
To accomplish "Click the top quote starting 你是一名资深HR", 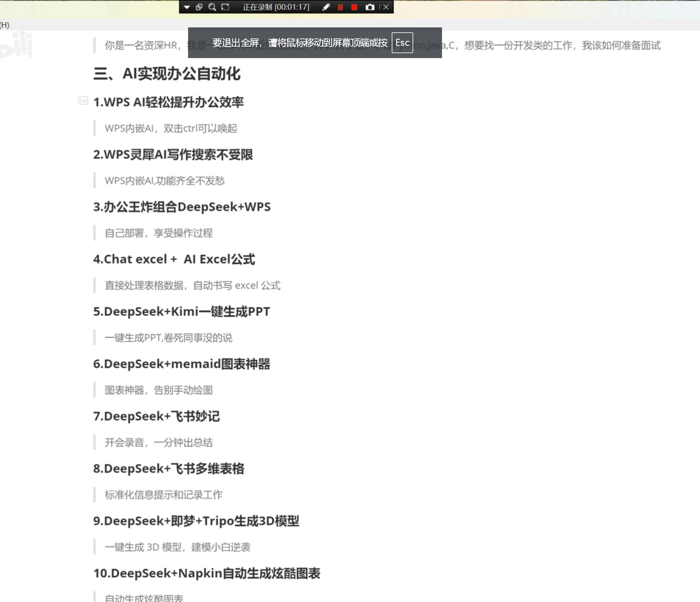I will point(383,45).
